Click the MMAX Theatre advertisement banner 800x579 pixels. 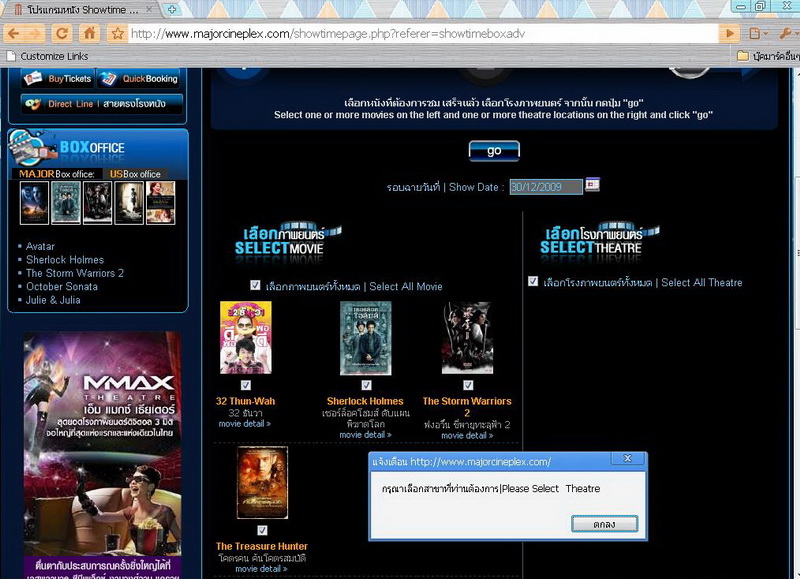(x=102, y=455)
